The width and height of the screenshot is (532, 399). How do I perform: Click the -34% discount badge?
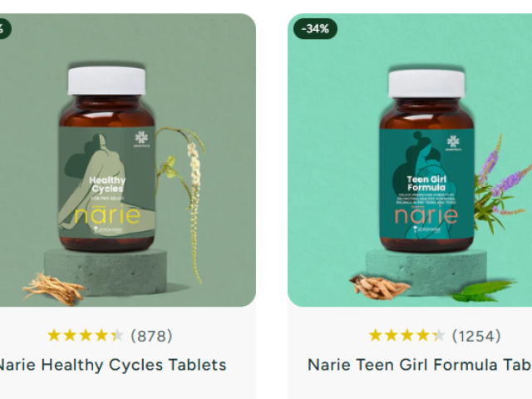pyautogui.click(x=315, y=29)
